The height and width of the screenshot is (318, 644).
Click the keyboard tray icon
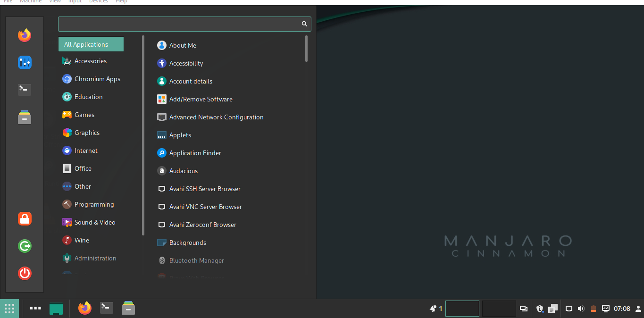[605, 309]
